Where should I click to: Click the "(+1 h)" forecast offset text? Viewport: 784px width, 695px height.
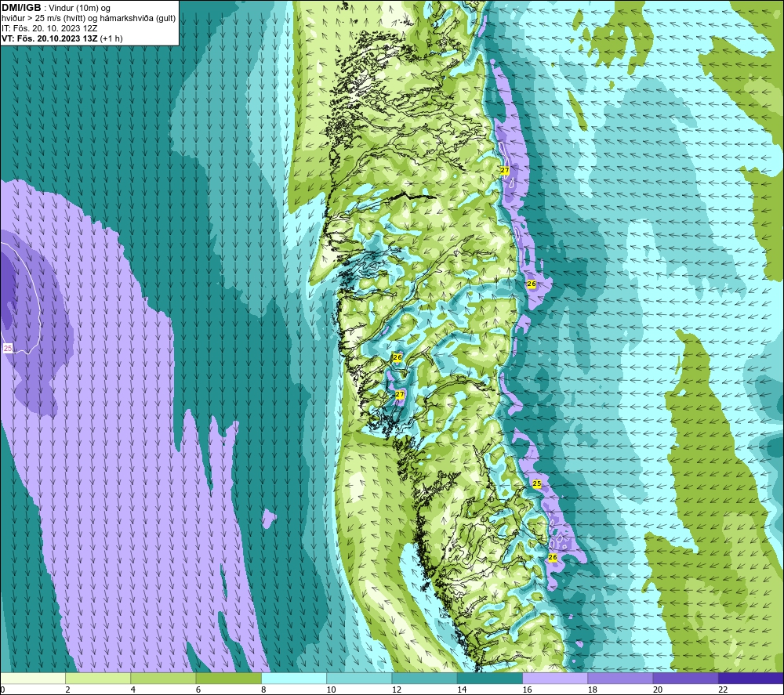pyautogui.click(x=111, y=38)
